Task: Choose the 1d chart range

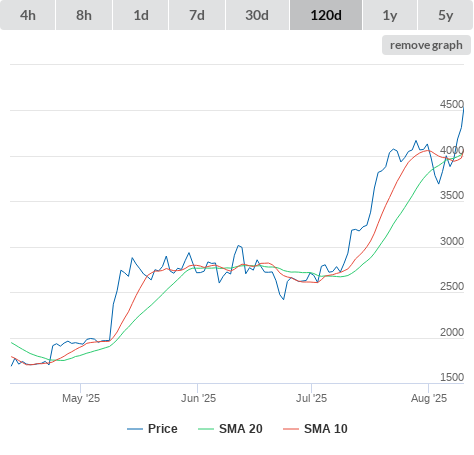Action: pos(141,15)
